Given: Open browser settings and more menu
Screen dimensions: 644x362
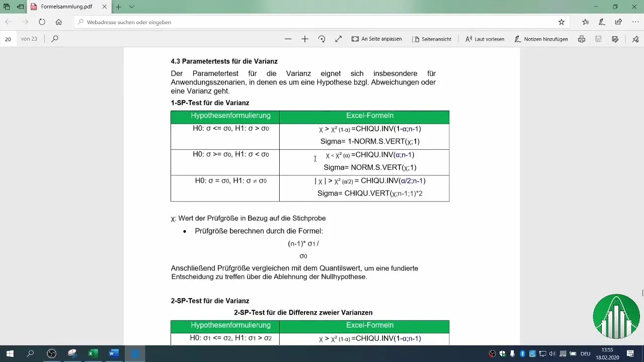Looking at the screenshot, I should pyautogui.click(x=635, y=22).
